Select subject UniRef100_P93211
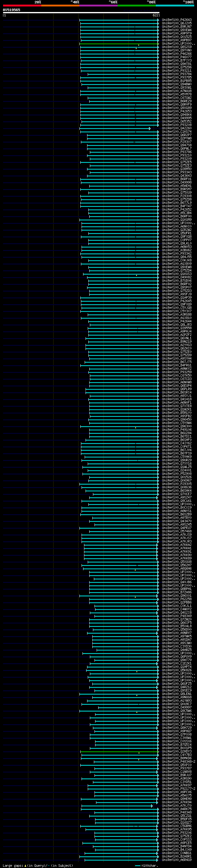This screenshot has height=868, width=197. tap(177, 71)
